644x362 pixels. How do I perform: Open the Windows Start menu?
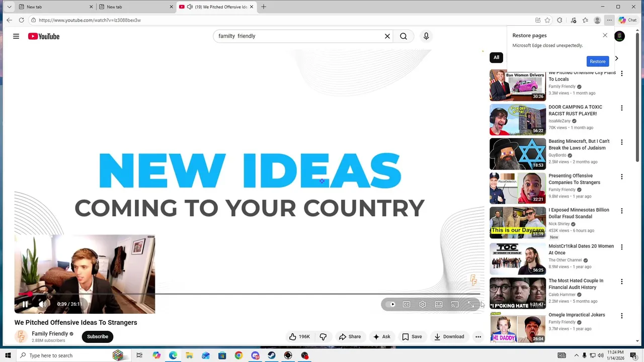coord(8,355)
